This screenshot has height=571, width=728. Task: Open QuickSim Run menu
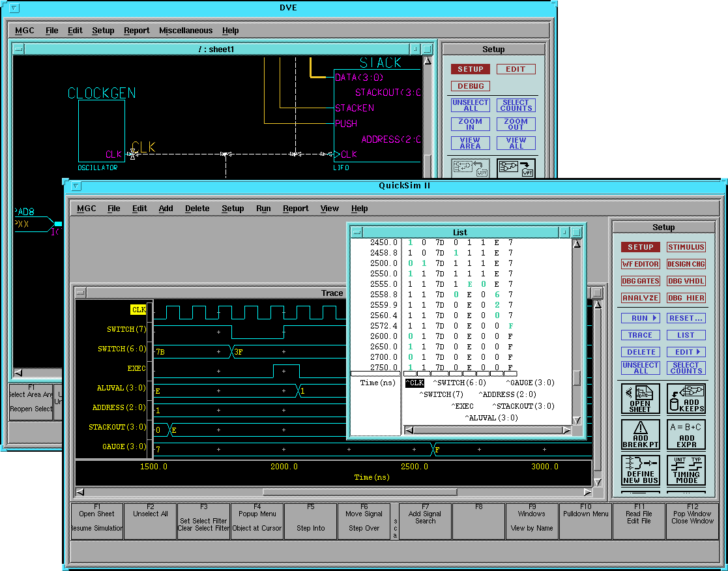[263, 209]
